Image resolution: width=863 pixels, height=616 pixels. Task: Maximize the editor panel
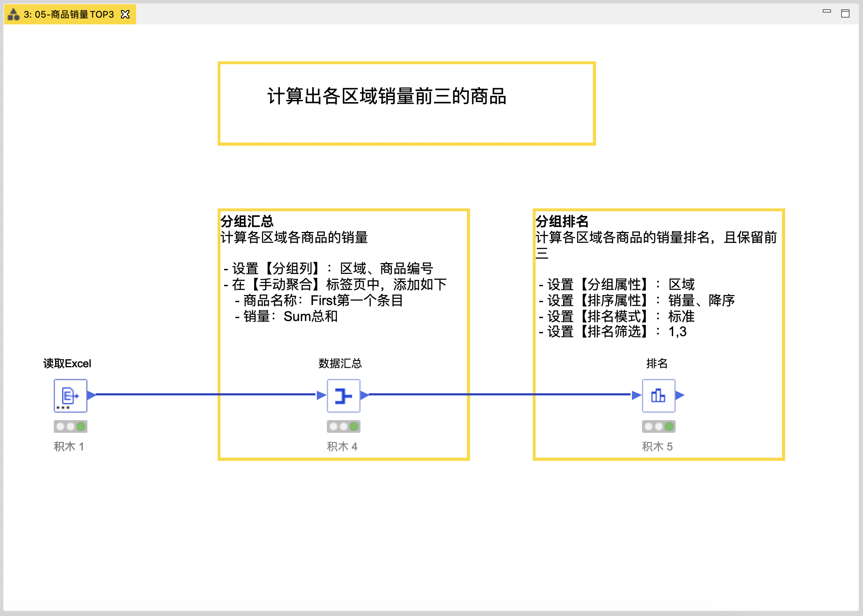pos(845,13)
